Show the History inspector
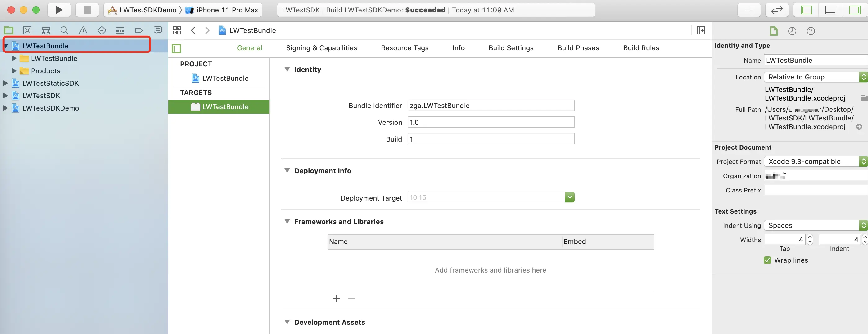Viewport: 868px width, 334px height. [792, 31]
